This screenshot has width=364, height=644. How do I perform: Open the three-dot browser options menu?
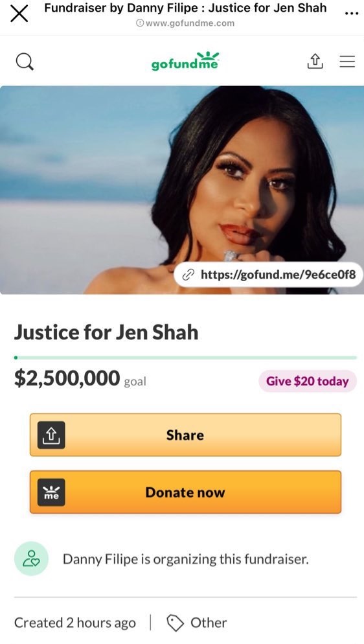351,14
